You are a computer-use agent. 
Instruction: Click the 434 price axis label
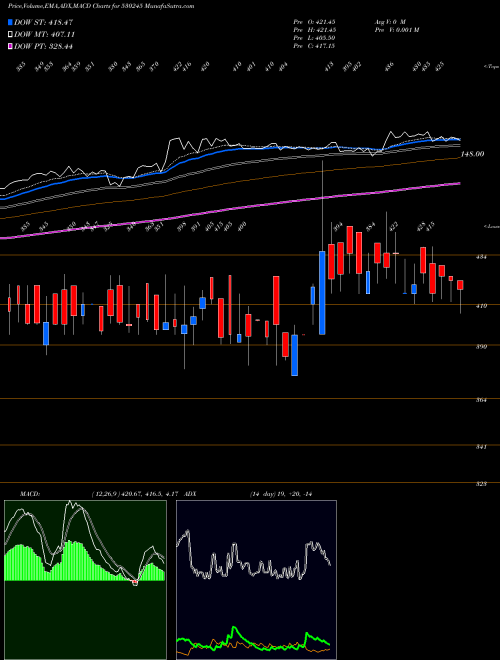pos(483,257)
